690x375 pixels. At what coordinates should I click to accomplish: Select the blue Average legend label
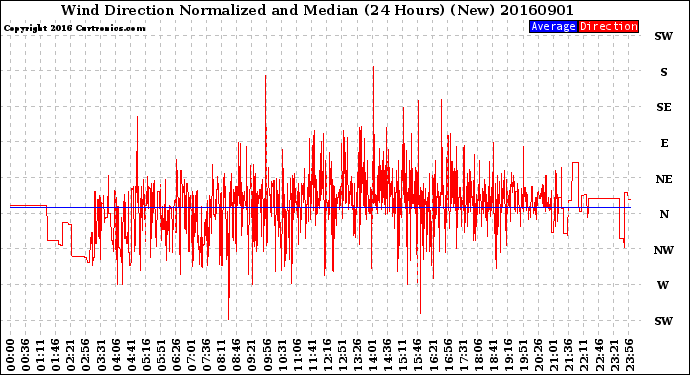[553, 26]
